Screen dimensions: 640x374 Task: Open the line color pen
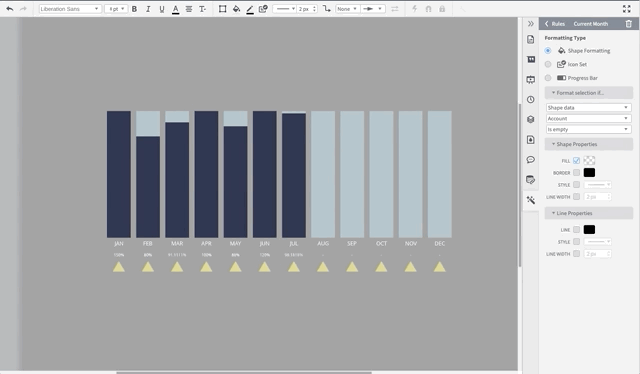coord(250,9)
